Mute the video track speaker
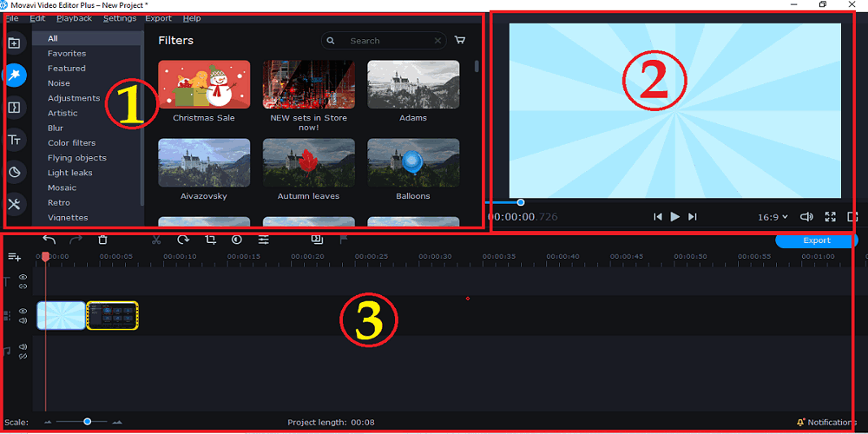 point(23,320)
